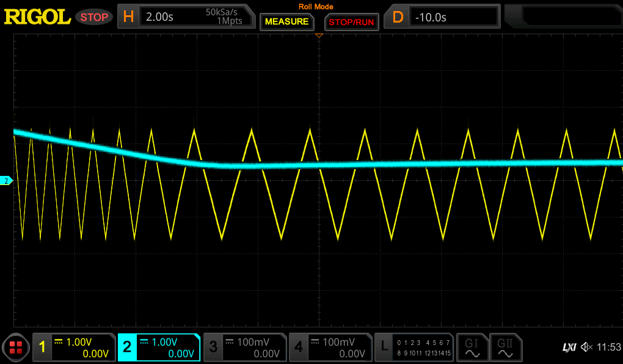Click the STOP/RUN button
623x364 pixels.
click(351, 22)
